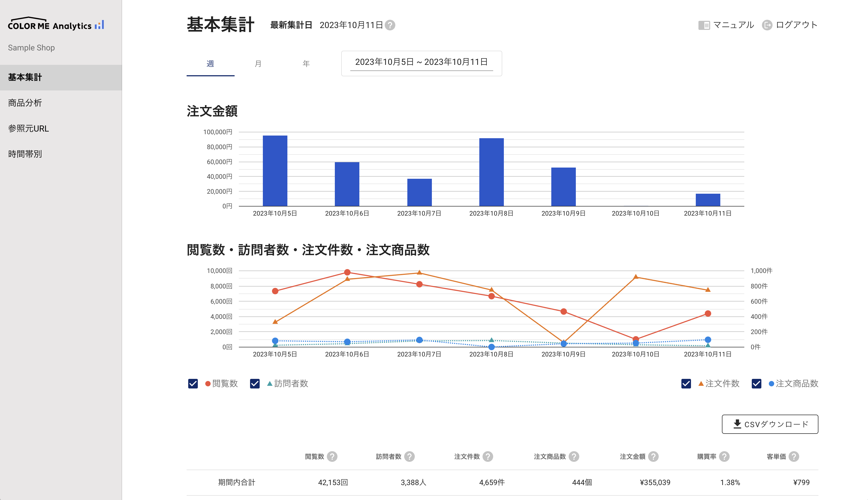Toggle the 訪問者数 series checkbox
Screen dimensions: 868x500
point(255,384)
